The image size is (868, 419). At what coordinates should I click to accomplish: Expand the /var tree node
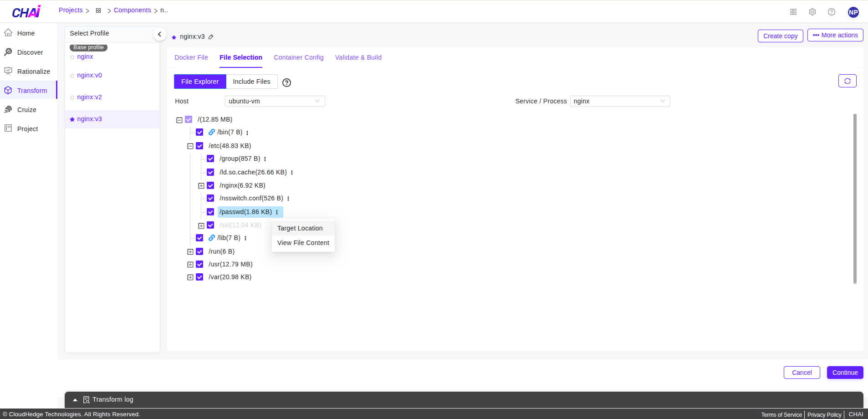[190, 277]
